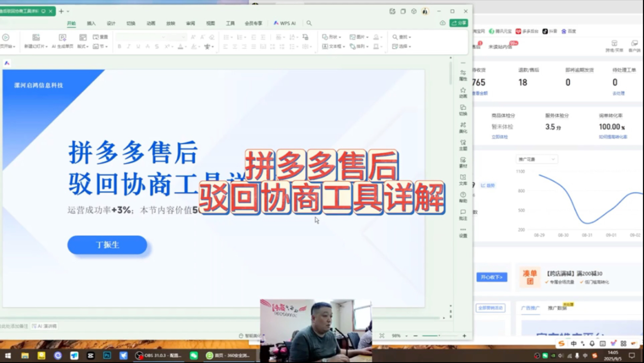Viewport: 644px width, 363px height.
Task: Open the 图片 picture dropdown
Action: (359, 37)
